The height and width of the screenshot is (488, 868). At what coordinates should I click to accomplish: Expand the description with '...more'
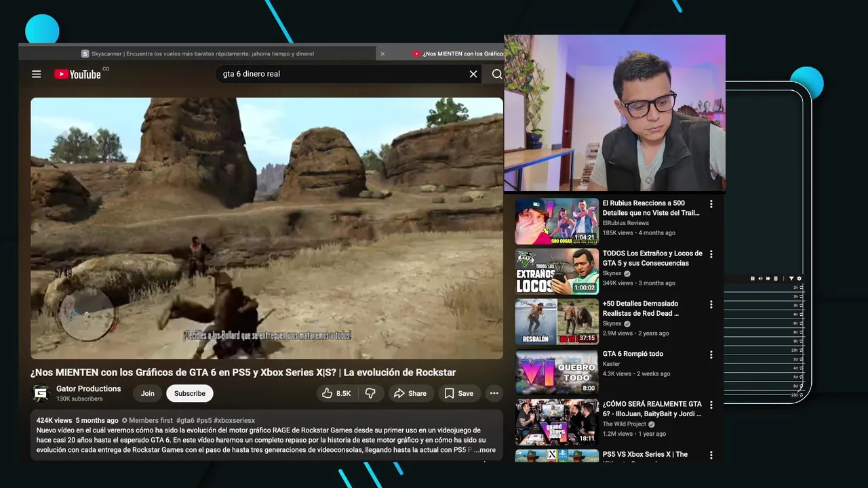tap(485, 450)
